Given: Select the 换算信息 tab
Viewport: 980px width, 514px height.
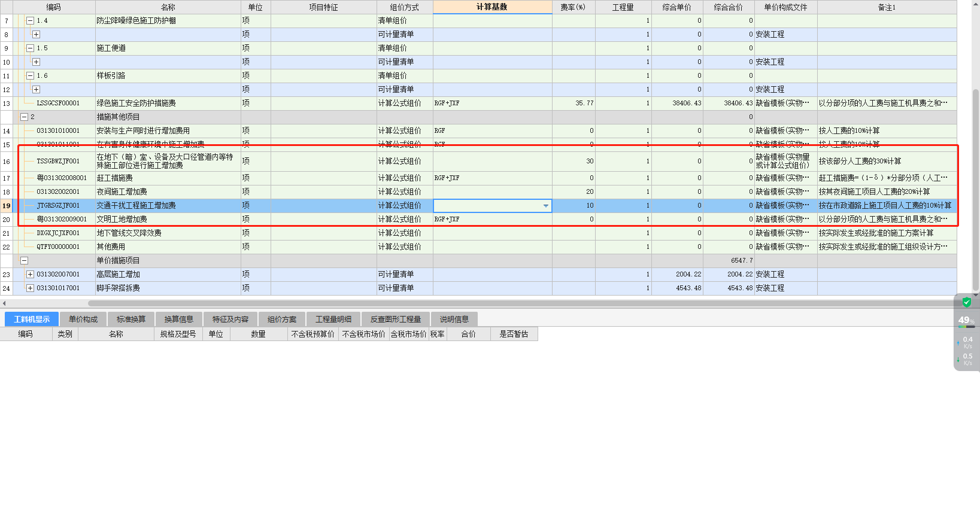Looking at the screenshot, I should (179, 319).
